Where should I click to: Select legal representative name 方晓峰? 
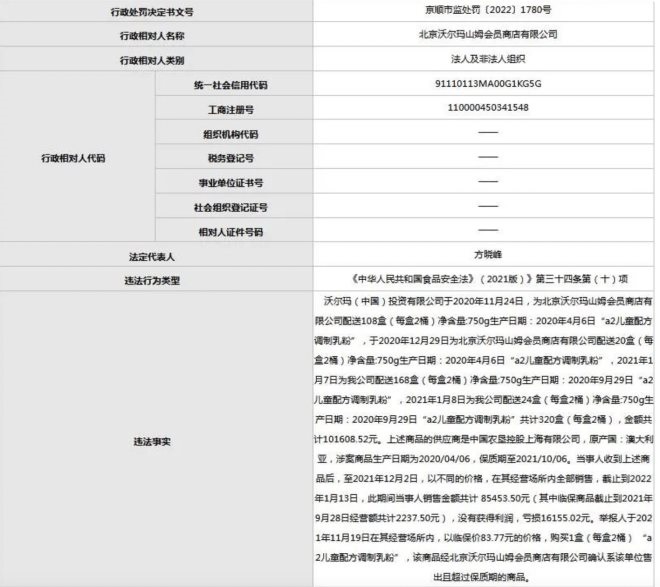(x=488, y=255)
